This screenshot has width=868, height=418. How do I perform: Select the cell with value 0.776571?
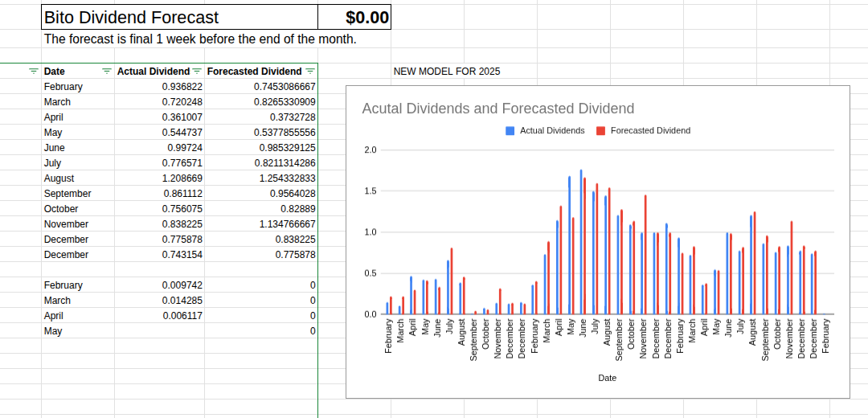159,163
